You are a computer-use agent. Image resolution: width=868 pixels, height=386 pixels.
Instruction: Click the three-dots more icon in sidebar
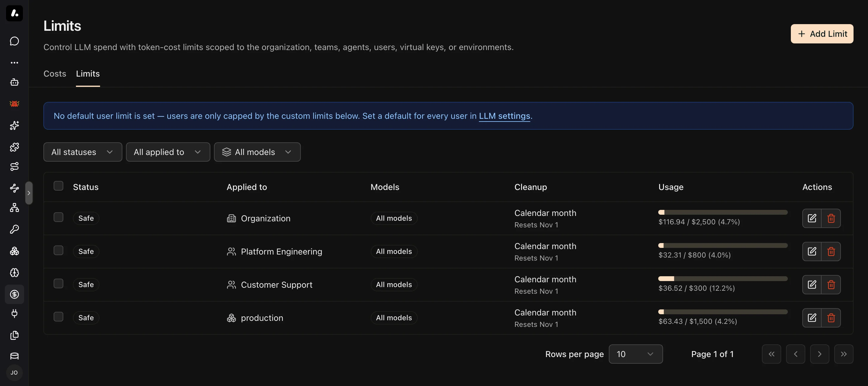point(14,63)
